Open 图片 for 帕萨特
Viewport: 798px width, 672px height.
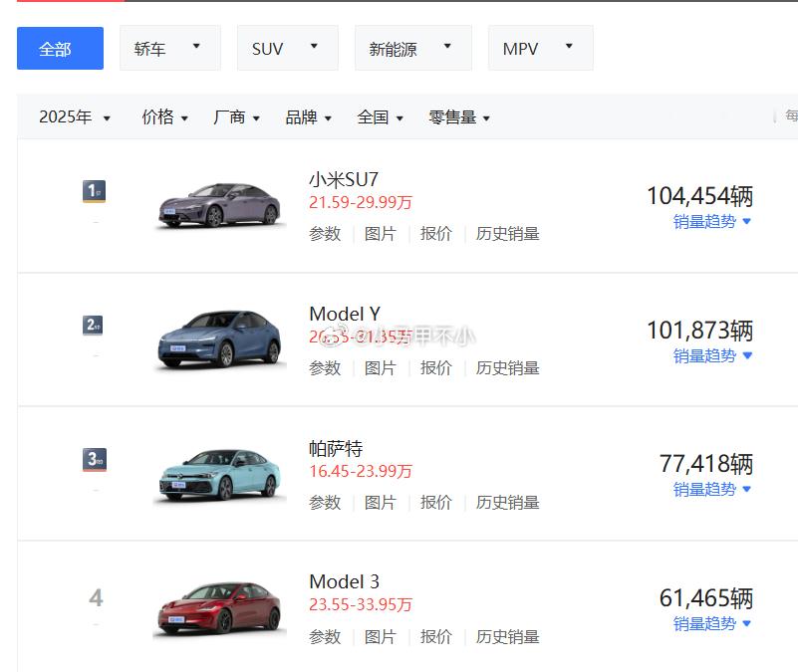point(381,503)
